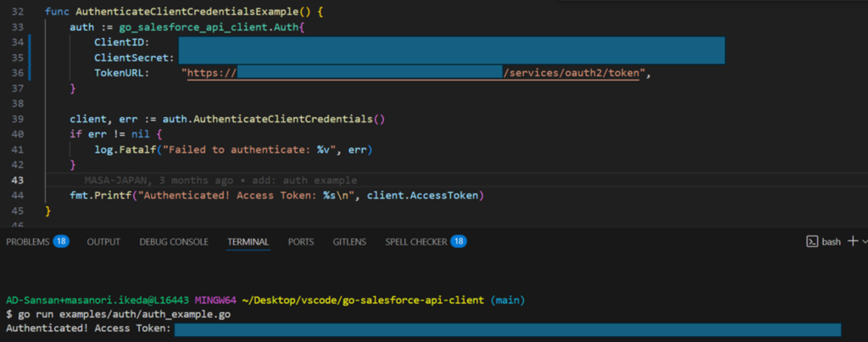Click terminal command 'go run examples/auth/auth_example.go'

coord(124,314)
